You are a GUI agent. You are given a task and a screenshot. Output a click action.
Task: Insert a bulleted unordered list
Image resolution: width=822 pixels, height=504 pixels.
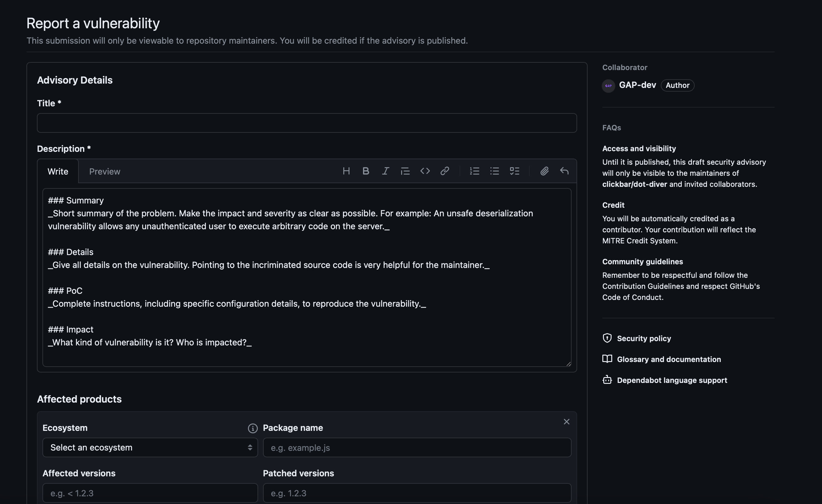494,171
